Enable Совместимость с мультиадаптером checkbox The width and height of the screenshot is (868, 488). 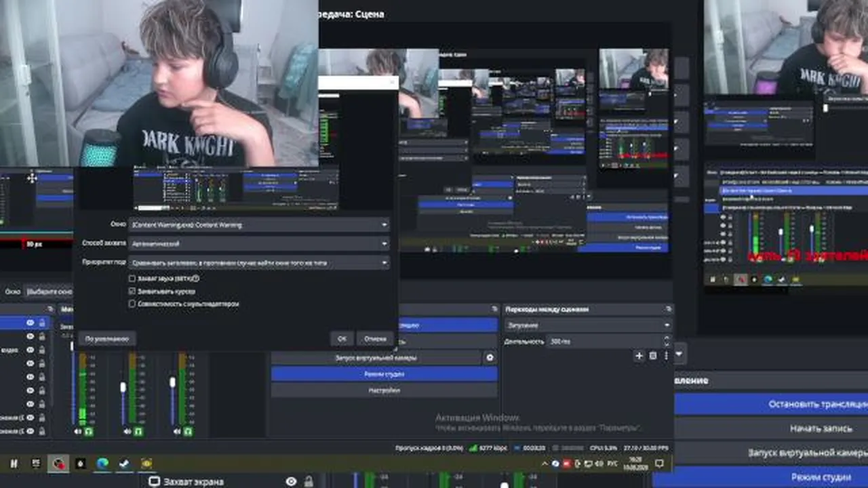(x=132, y=304)
